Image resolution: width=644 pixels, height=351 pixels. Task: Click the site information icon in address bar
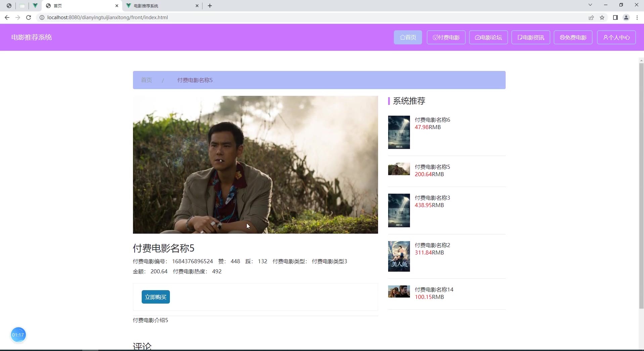(42, 17)
